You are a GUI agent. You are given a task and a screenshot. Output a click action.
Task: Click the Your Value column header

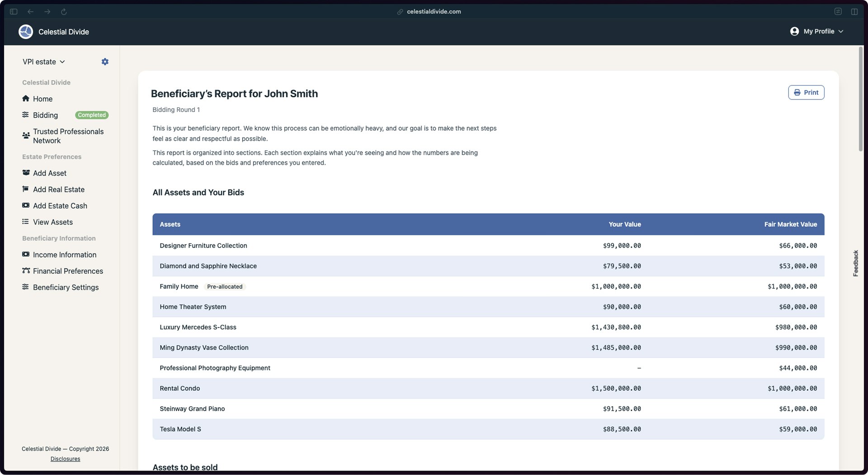[625, 224]
